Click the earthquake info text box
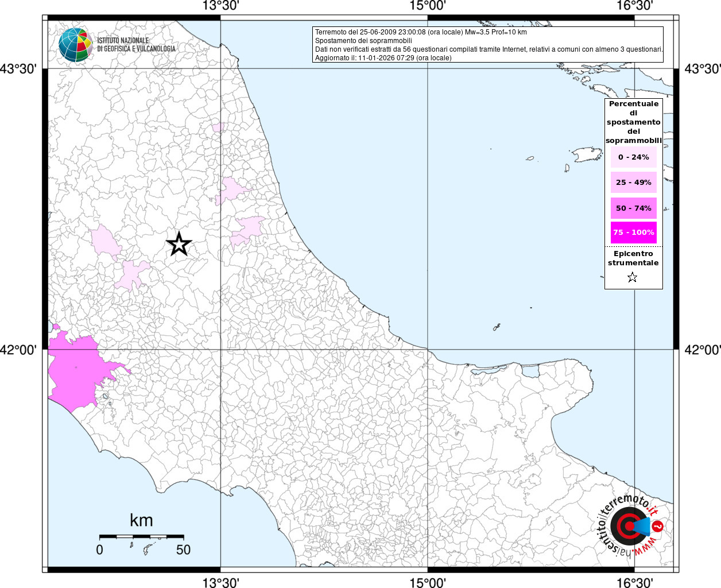 [489, 45]
